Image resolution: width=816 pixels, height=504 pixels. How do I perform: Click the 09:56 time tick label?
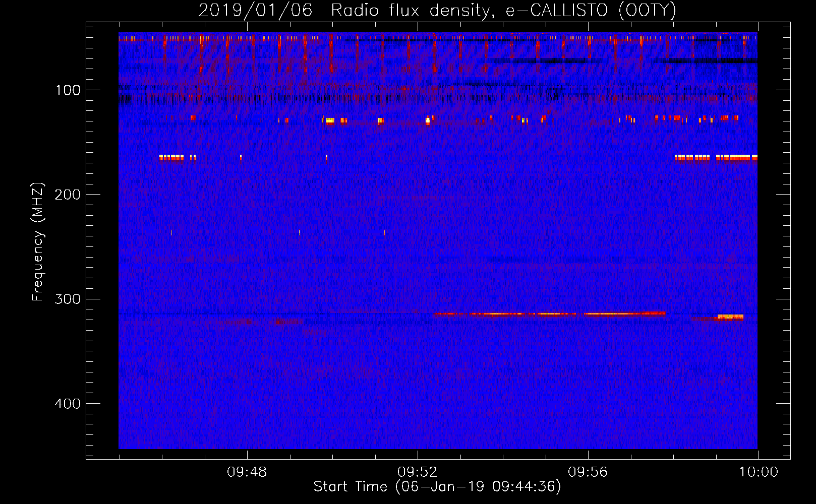pyautogui.click(x=588, y=472)
